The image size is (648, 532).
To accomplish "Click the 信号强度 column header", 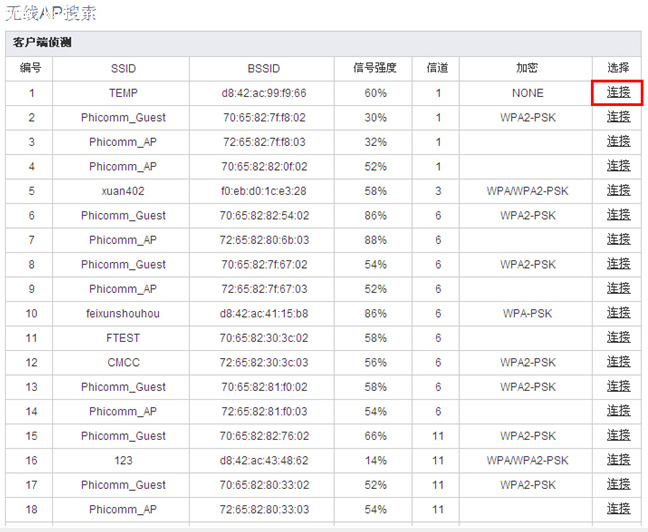I will (375, 68).
